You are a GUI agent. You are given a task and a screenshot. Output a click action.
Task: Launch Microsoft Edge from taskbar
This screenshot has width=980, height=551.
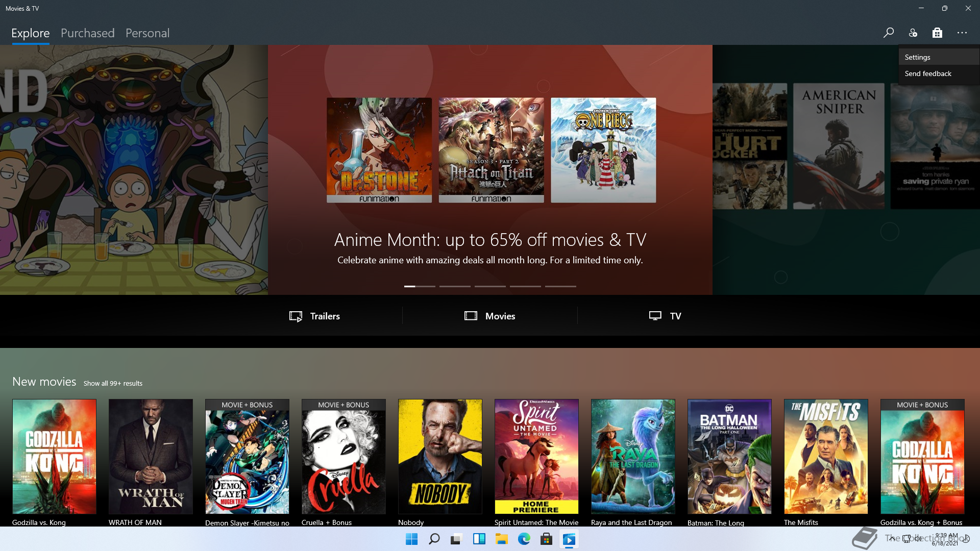pyautogui.click(x=524, y=539)
